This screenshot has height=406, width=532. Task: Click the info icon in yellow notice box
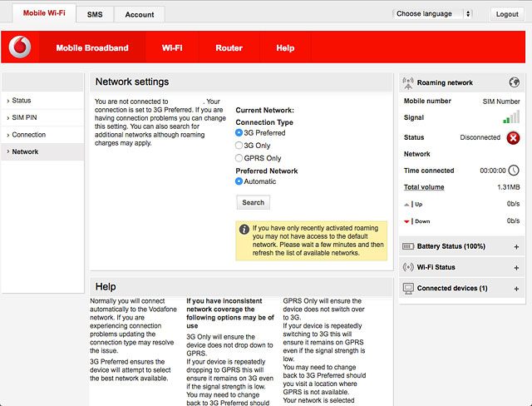coord(244,229)
